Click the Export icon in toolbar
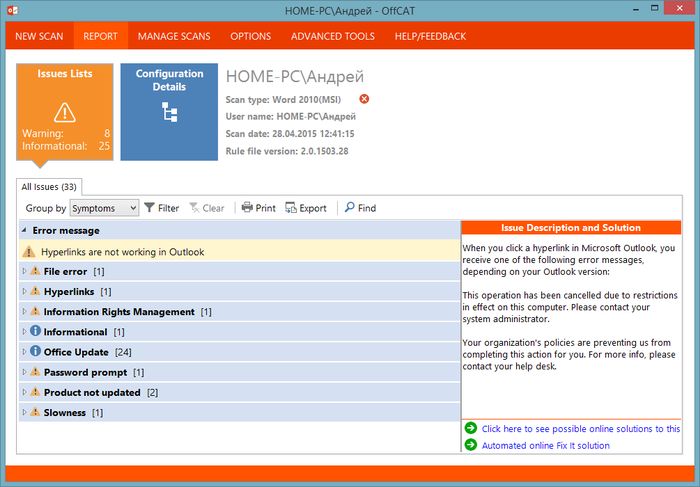Viewport: 700px width, 487px height. (x=291, y=208)
